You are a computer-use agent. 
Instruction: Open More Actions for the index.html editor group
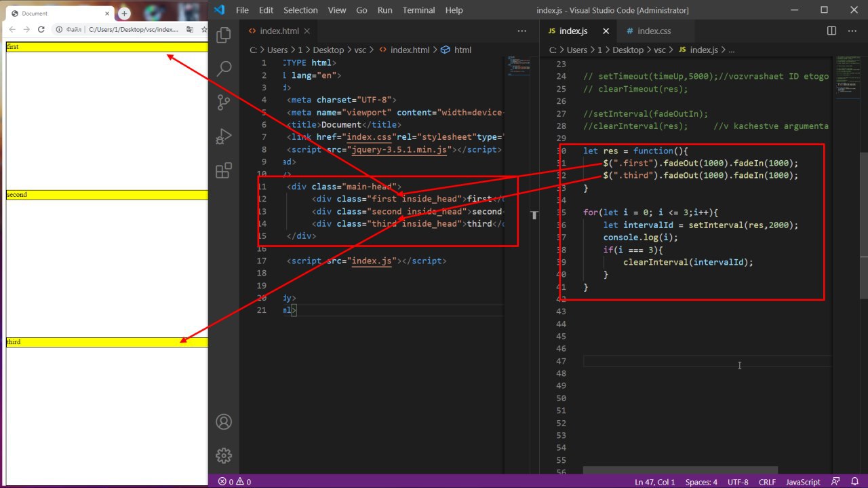[x=521, y=31]
